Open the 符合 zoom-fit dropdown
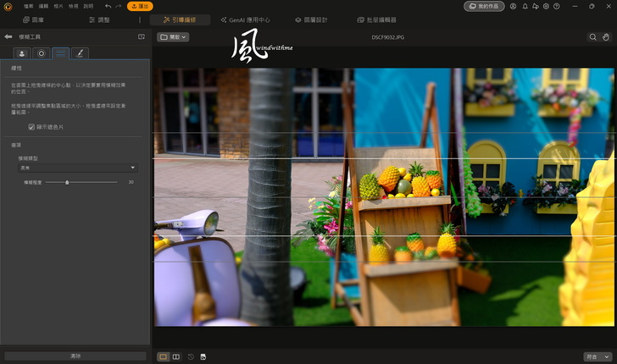The height and width of the screenshot is (364, 617). 597,356
